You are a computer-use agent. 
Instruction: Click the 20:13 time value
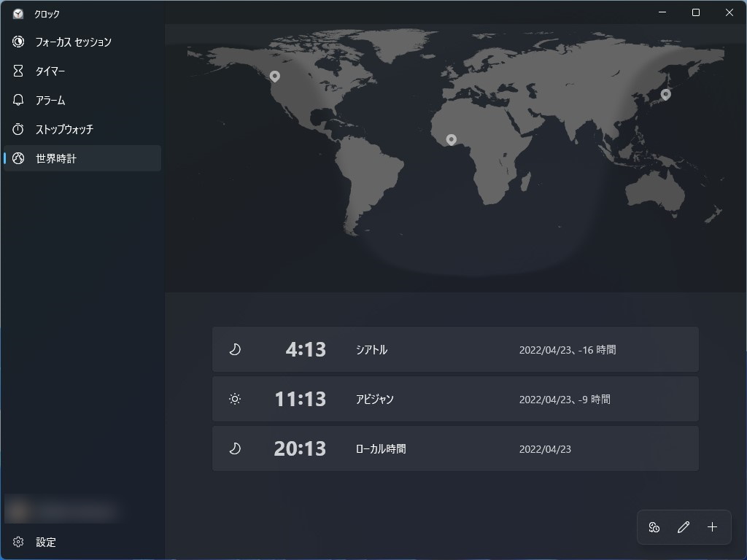(x=300, y=448)
